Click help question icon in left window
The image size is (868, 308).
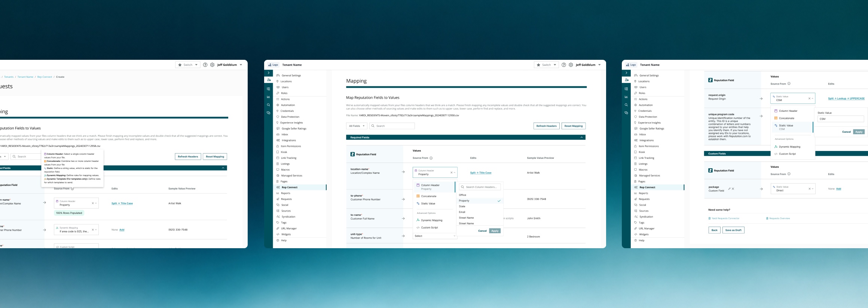click(x=205, y=65)
